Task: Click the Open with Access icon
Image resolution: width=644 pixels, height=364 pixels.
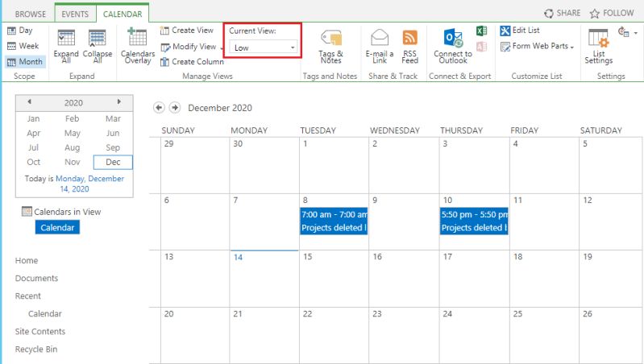Action: tap(482, 47)
